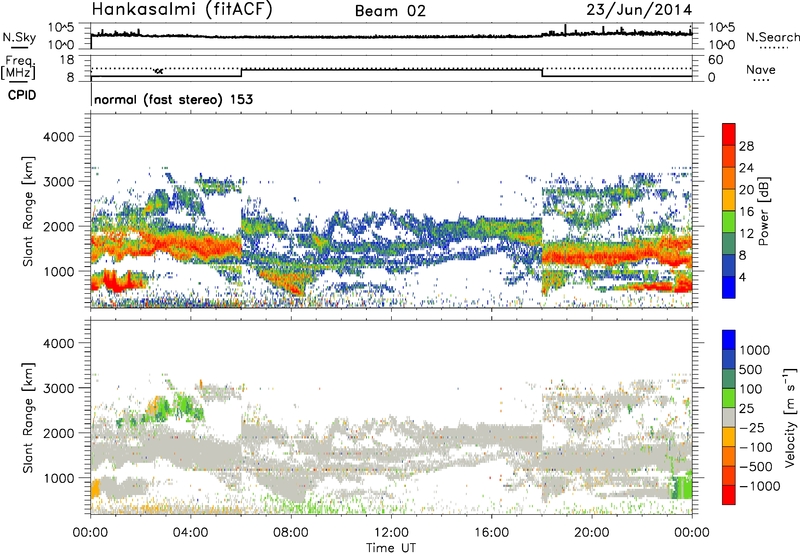This screenshot has width=800, height=554.
Task: Click the '16:00' time axis tick
Action: tap(491, 532)
